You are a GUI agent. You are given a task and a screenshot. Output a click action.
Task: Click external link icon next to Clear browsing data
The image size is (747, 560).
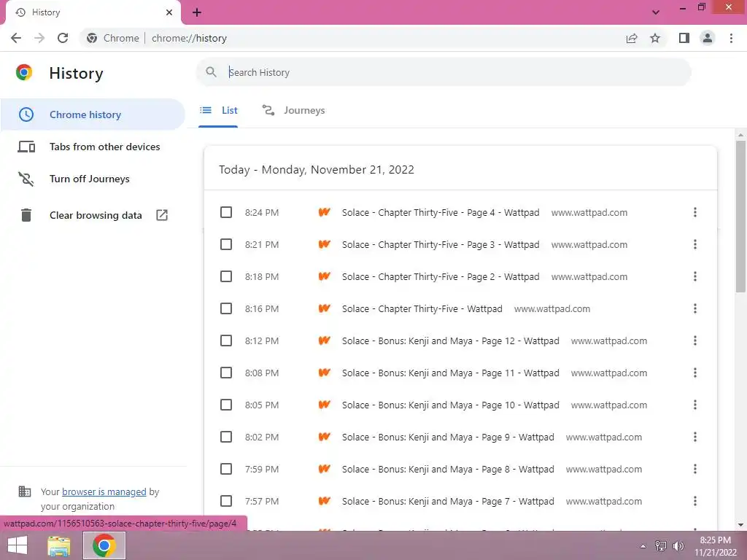162,215
